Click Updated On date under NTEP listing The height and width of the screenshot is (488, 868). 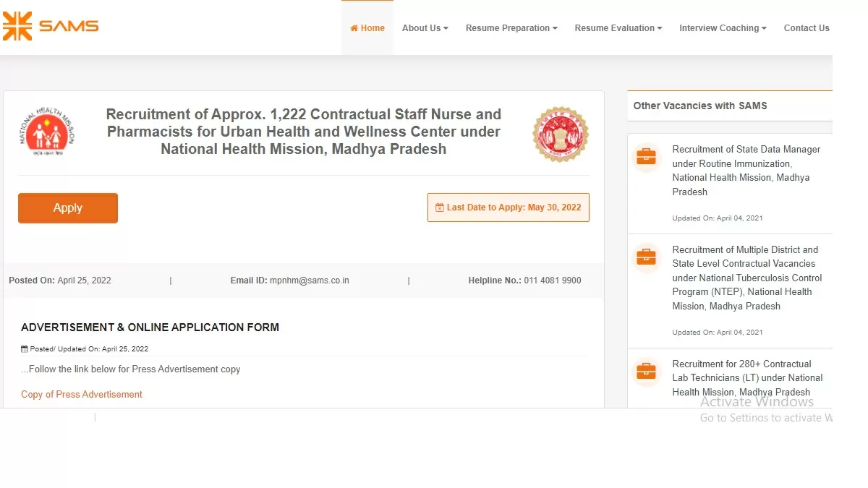pos(718,333)
